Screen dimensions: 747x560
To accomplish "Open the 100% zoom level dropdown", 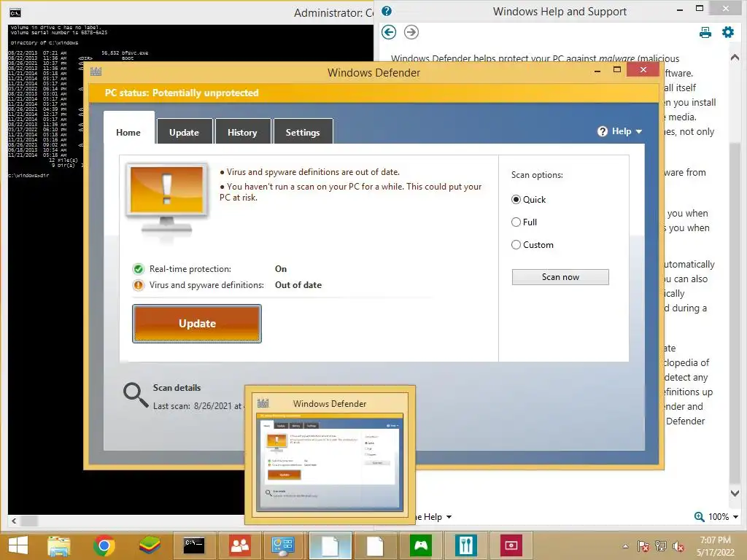I will [723, 517].
